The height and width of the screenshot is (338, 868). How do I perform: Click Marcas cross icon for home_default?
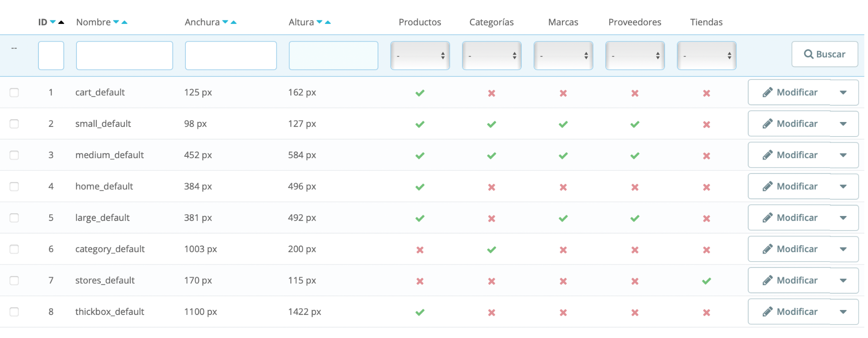(563, 187)
